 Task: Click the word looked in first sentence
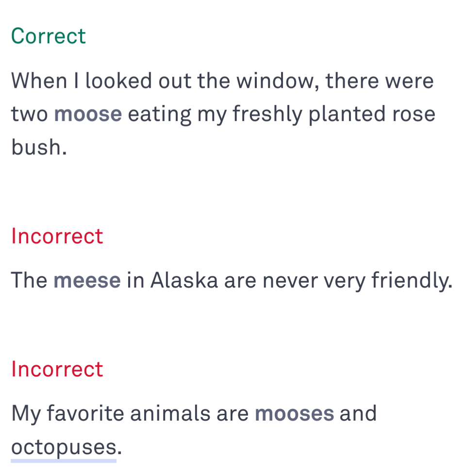[118, 81]
